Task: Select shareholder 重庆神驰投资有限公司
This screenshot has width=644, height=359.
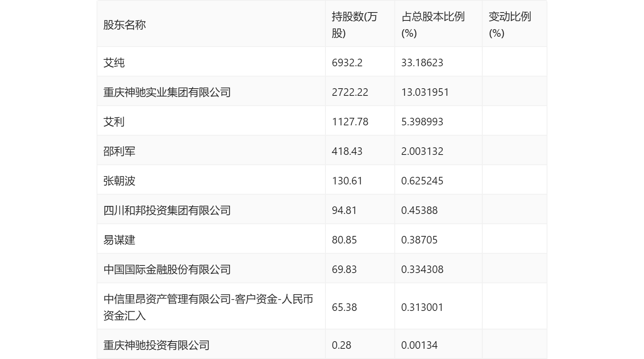Action: coord(156,345)
